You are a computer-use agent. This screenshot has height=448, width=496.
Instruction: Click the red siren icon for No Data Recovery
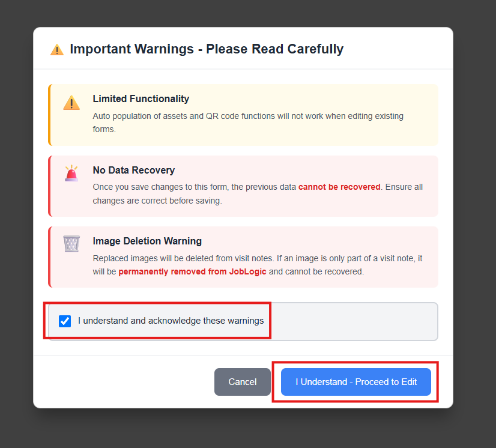(71, 173)
